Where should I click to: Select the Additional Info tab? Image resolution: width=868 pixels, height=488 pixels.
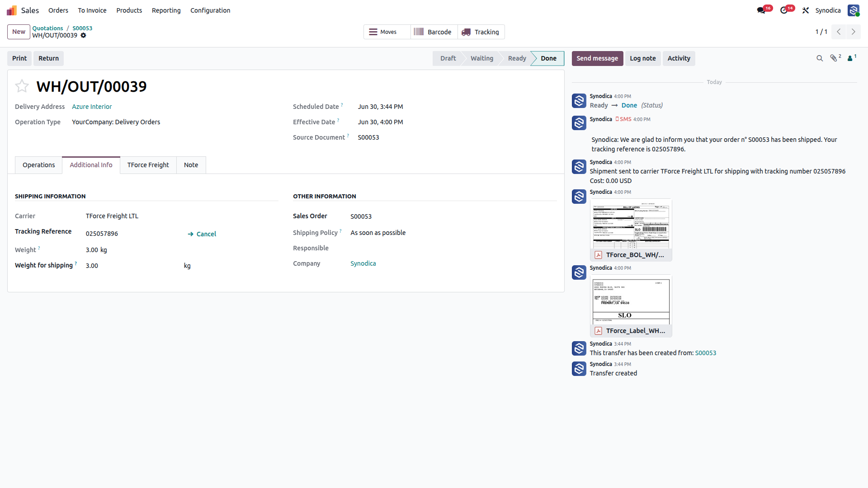[x=91, y=165]
